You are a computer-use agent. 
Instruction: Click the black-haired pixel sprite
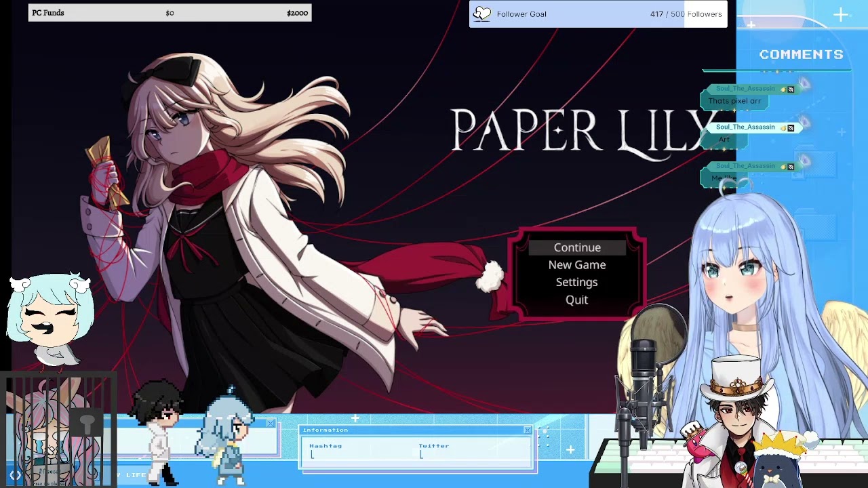click(157, 432)
